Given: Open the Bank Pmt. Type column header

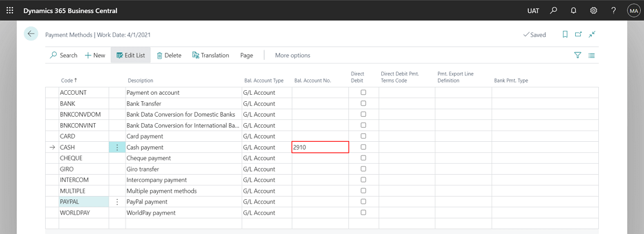Looking at the screenshot, I should coord(511,81).
